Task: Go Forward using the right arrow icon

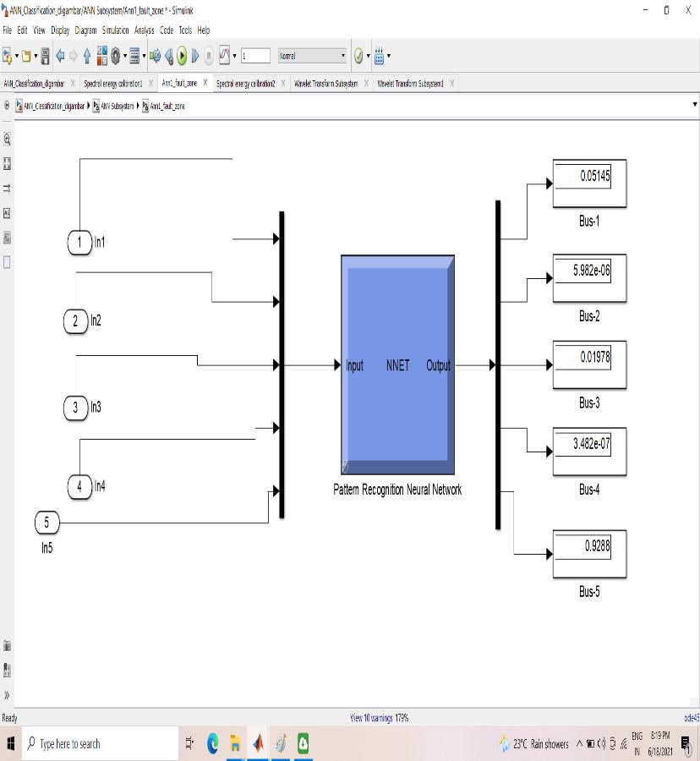Action: coord(74,57)
